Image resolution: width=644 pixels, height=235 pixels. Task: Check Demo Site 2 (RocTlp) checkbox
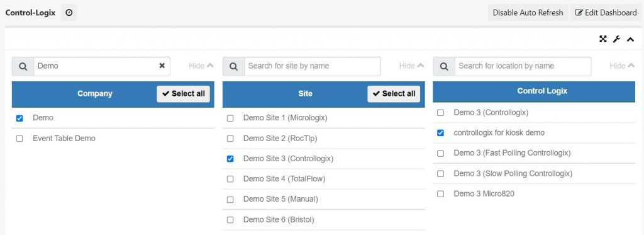[x=230, y=139]
